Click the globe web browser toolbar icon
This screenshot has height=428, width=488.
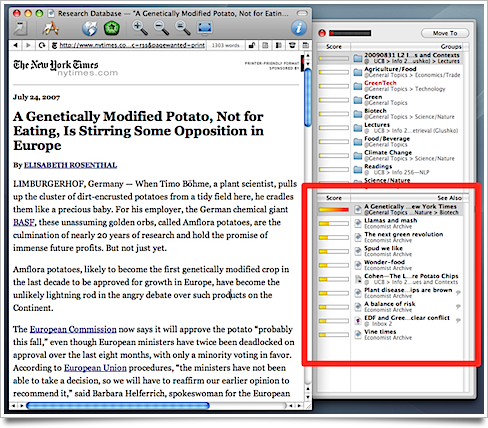coord(90,28)
